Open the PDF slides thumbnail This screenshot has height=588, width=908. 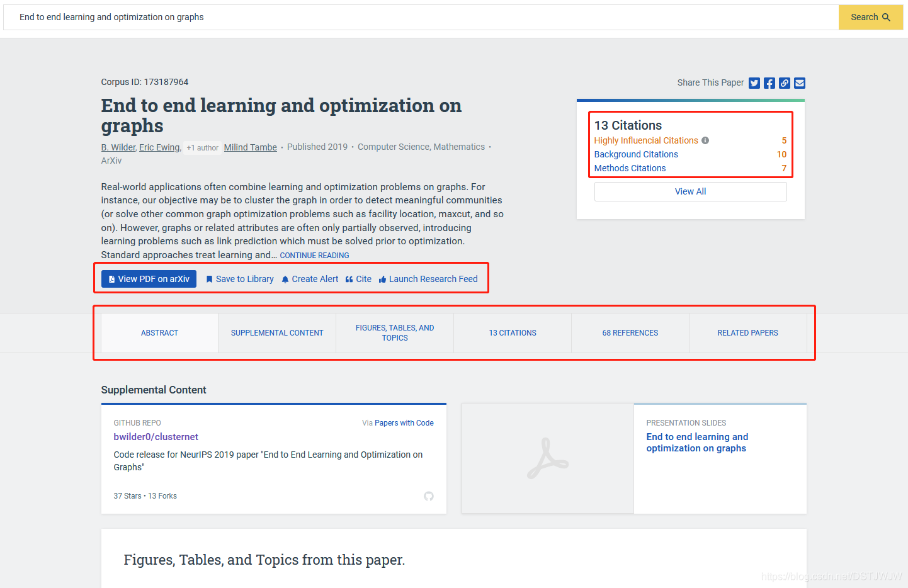[548, 458]
